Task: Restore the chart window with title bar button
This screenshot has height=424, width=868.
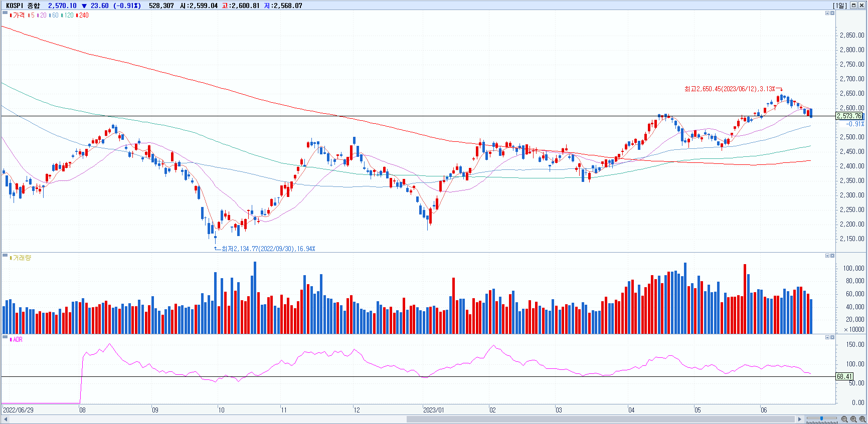Action: tap(854, 6)
